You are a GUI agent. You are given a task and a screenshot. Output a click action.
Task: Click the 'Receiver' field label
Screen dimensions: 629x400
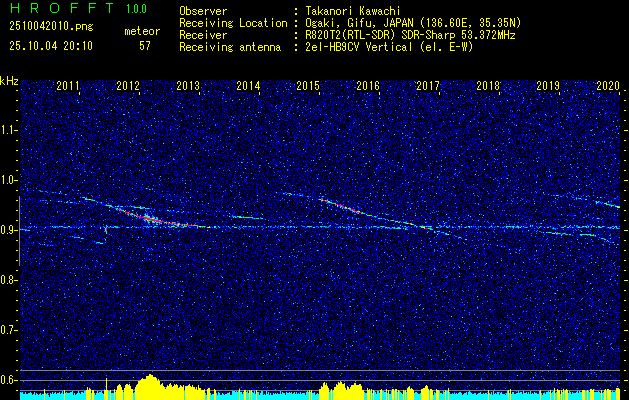(203, 35)
